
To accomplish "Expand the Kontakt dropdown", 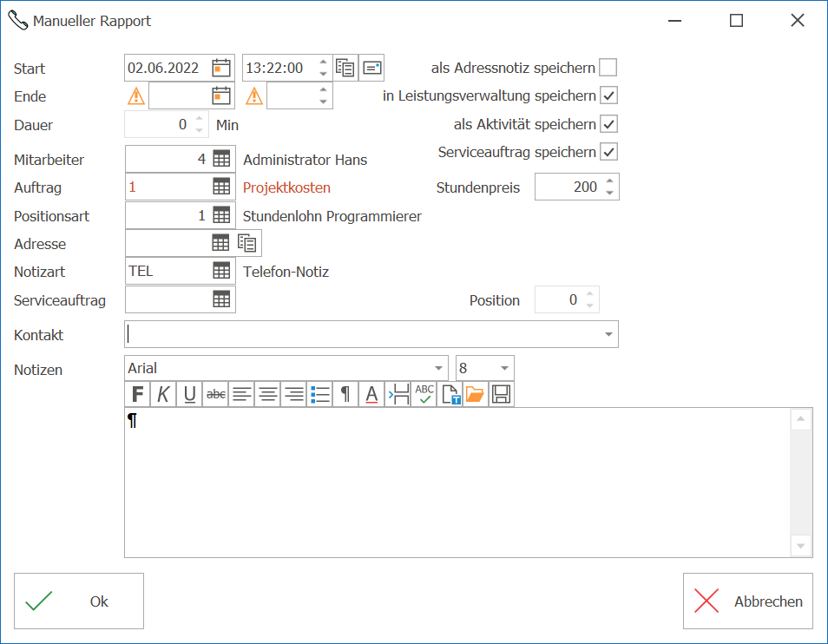I will click(608, 334).
